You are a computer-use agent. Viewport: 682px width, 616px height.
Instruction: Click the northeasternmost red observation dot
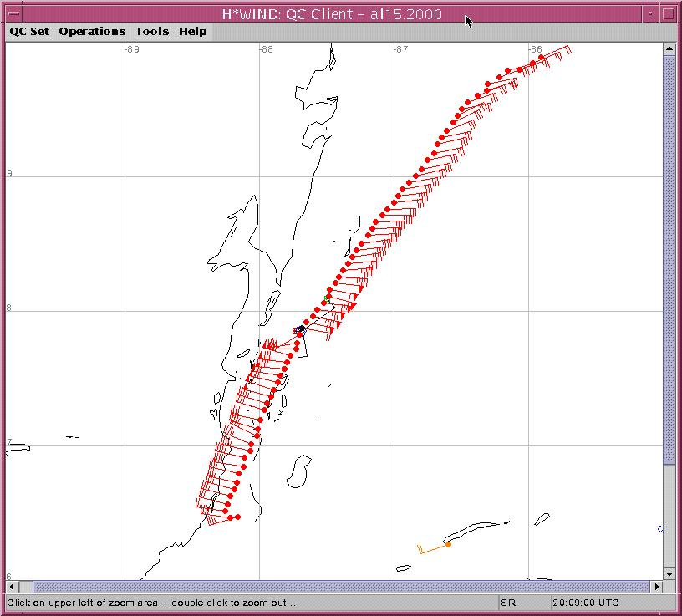tap(542, 58)
